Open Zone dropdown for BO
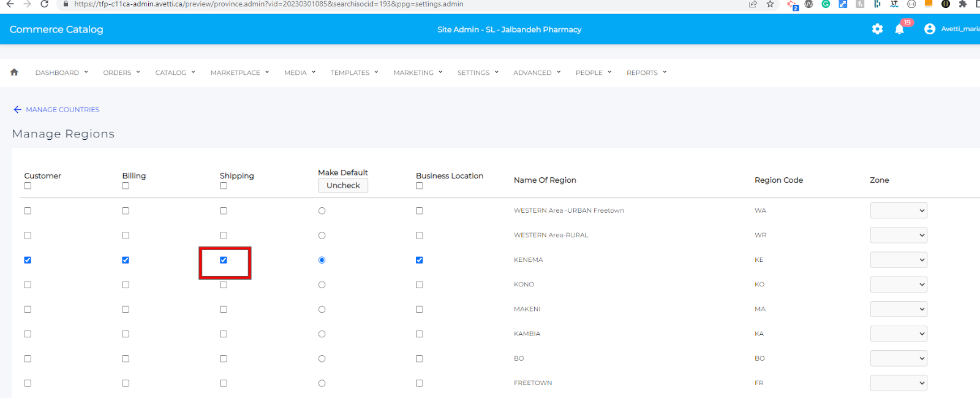The width and height of the screenshot is (980, 398). (x=899, y=358)
